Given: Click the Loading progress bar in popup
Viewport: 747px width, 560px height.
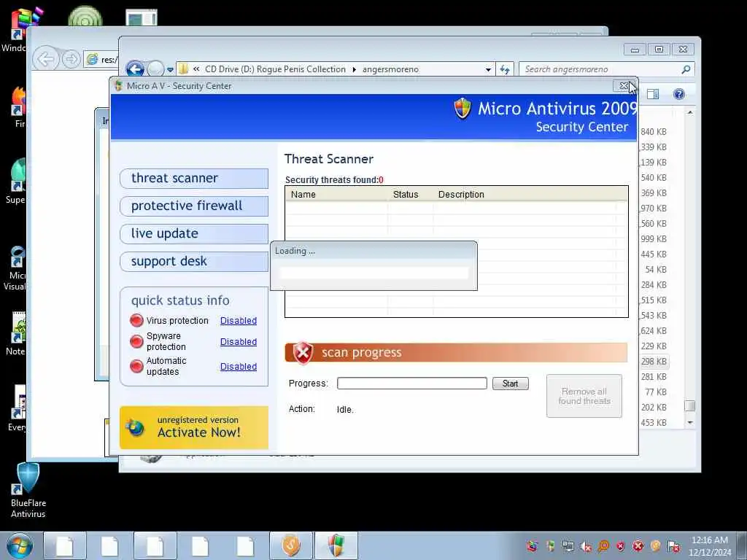Looking at the screenshot, I should pyautogui.click(x=374, y=273).
